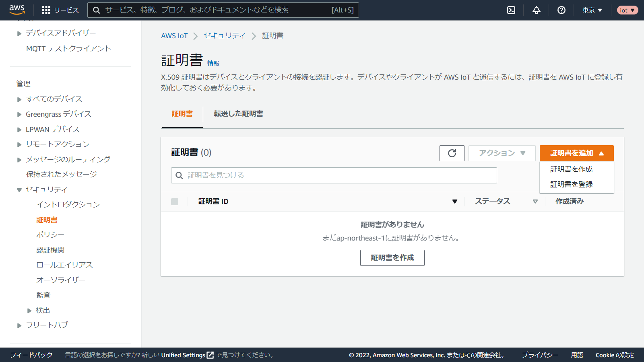
Task: Select 証明書を登録 from the dropdown menu
Action: [x=571, y=184]
